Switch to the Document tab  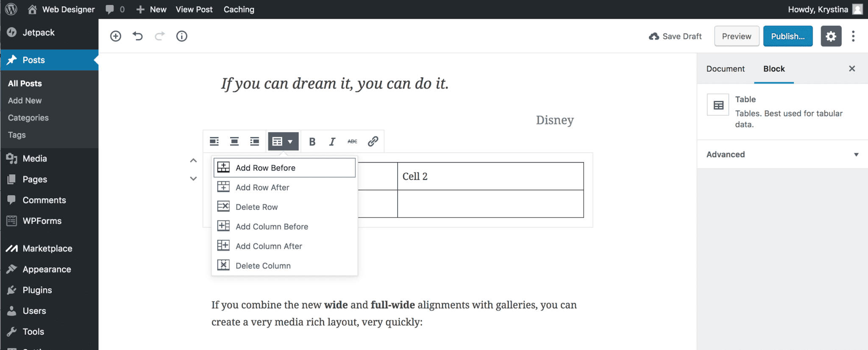click(725, 69)
